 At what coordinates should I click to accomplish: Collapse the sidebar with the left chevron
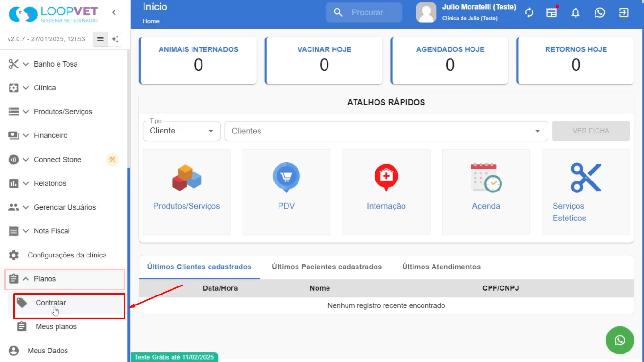click(114, 12)
